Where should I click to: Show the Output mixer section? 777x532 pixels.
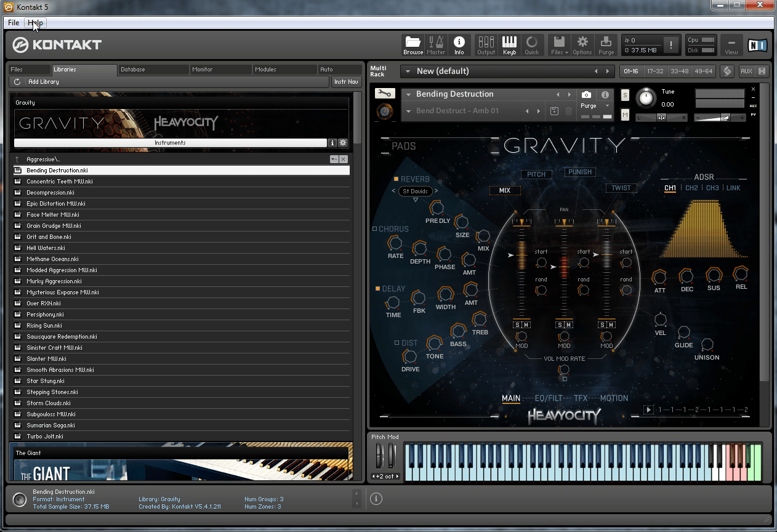point(486,45)
